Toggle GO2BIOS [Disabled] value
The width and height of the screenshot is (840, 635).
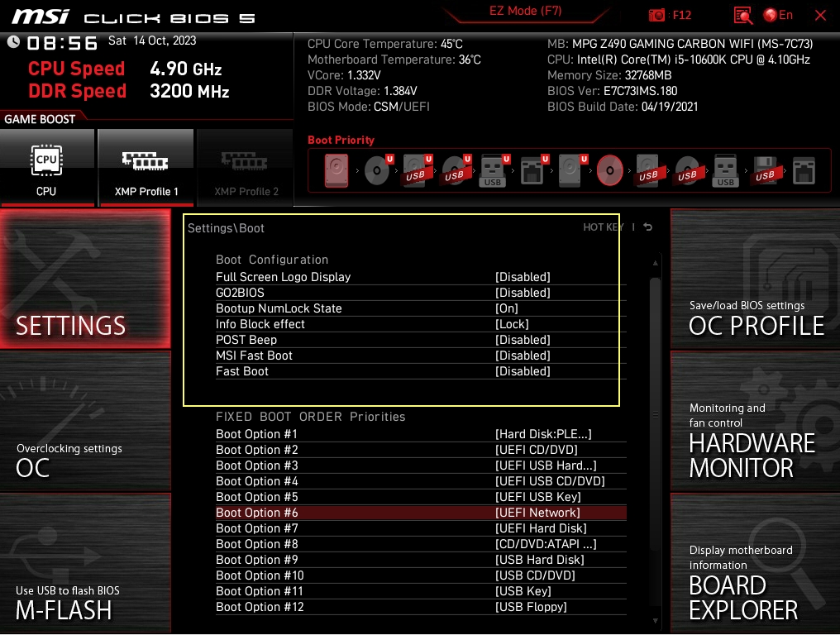(523, 293)
